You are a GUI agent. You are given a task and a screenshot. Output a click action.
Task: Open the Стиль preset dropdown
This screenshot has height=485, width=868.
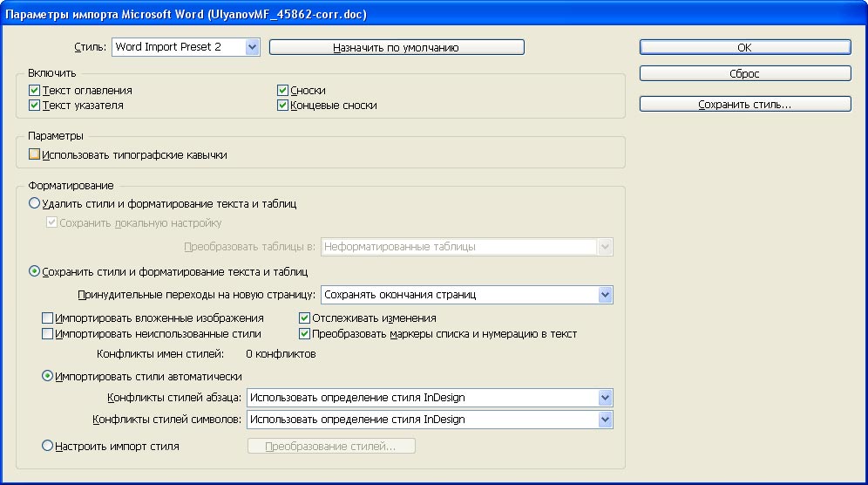(186, 47)
